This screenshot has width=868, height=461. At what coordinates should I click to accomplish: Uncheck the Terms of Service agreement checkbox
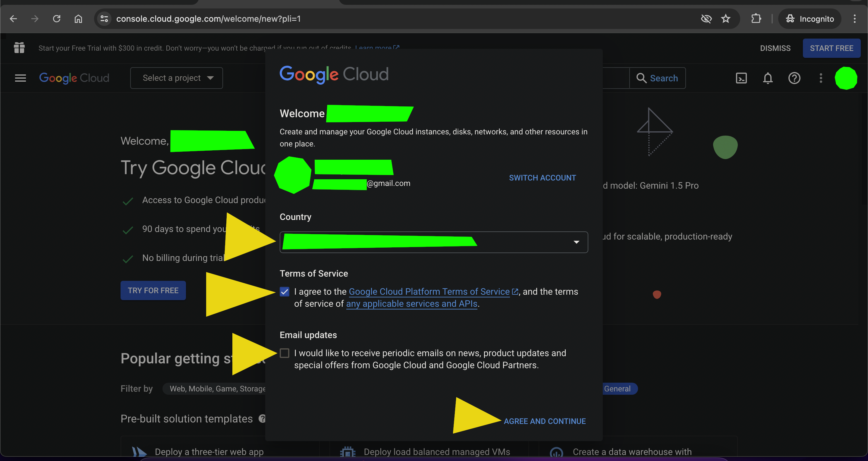pos(285,292)
